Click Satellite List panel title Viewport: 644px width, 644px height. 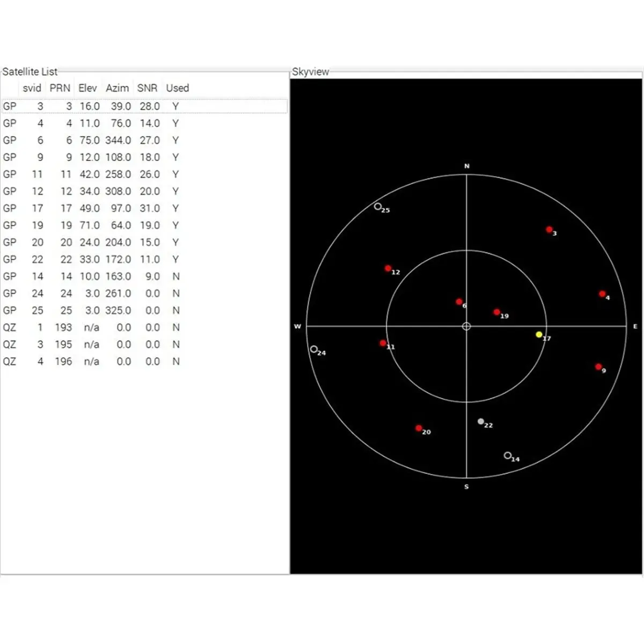30,71
